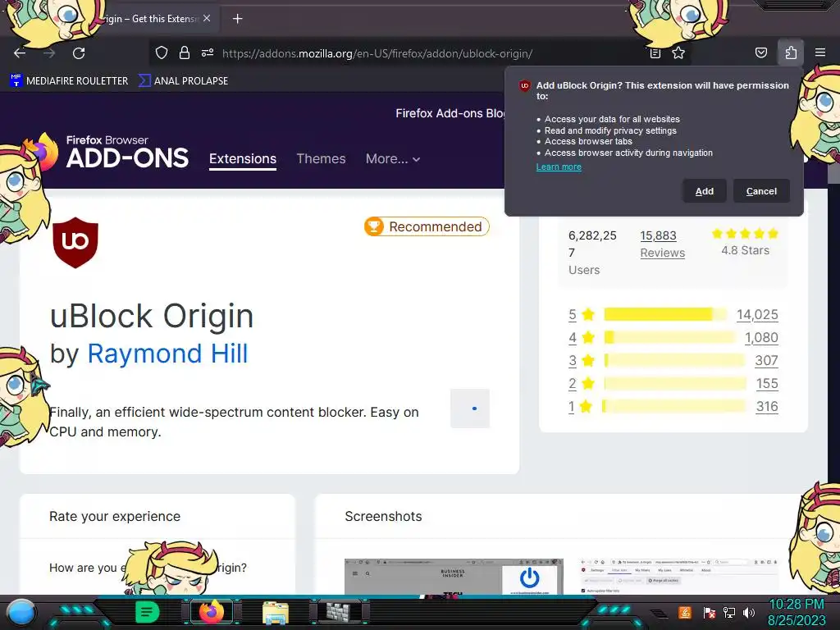Click the network tray icon
This screenshot has height=630, width=840.
728,612
